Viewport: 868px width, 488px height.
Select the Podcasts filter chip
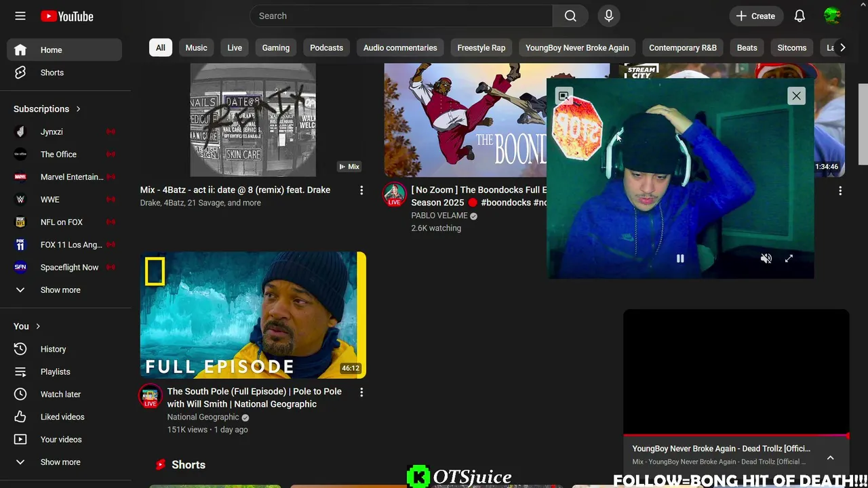[326, 47]
